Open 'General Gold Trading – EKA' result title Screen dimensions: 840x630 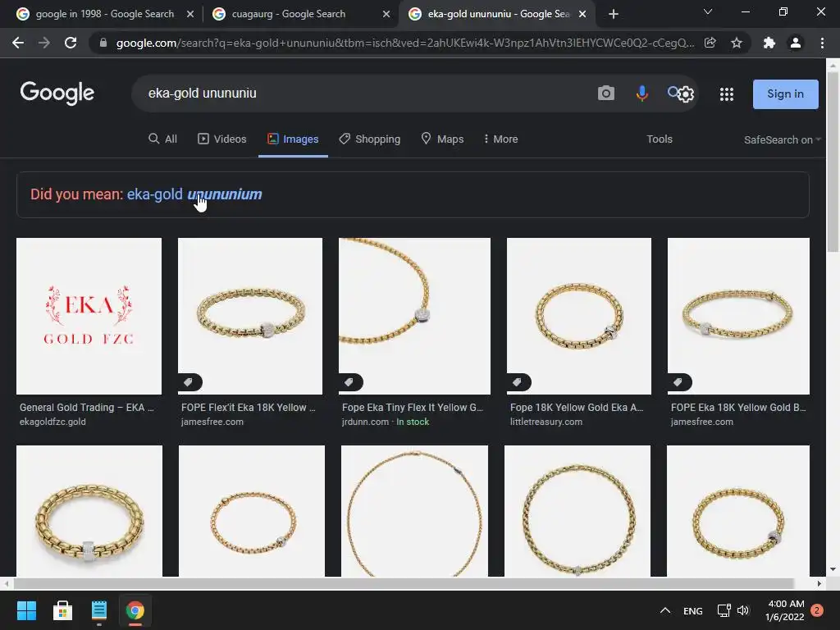pyautogui.click(x=86, y=407)
